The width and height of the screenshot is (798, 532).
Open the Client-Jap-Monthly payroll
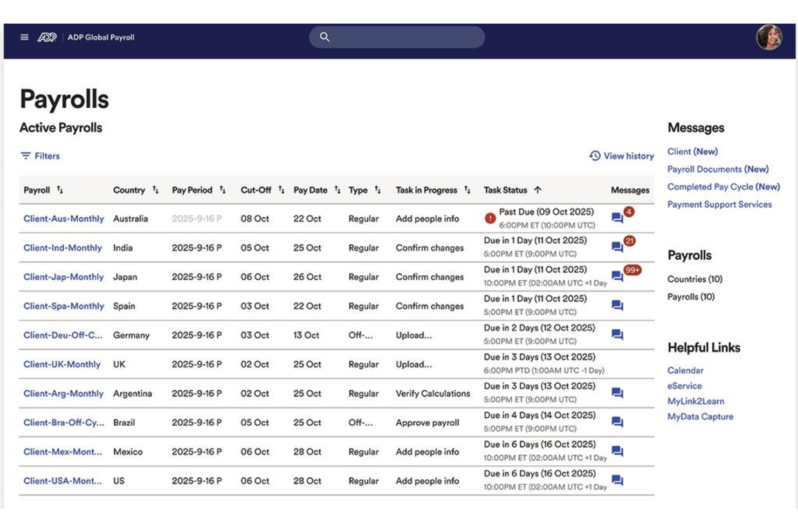coord(64,277)
